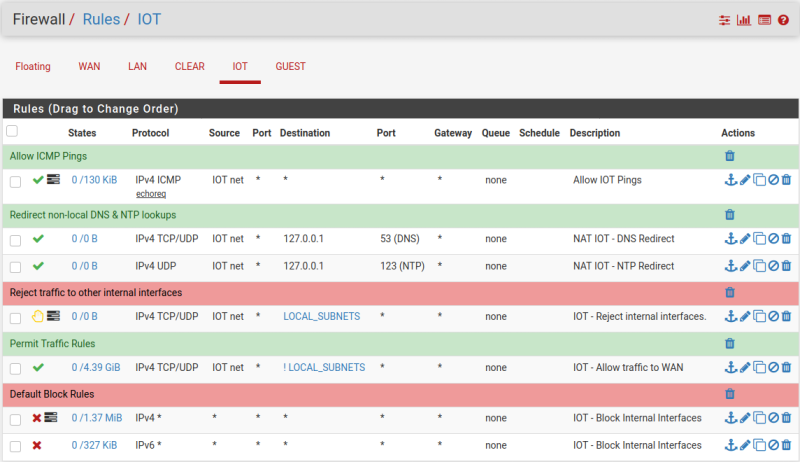
Task: Delete the Redirect non-local DNS & NTP separator
Action: click(730, 215)
